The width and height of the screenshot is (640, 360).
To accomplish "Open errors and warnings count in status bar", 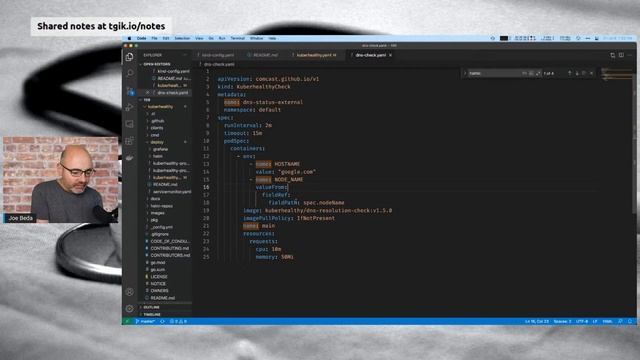I will (178, 321).
